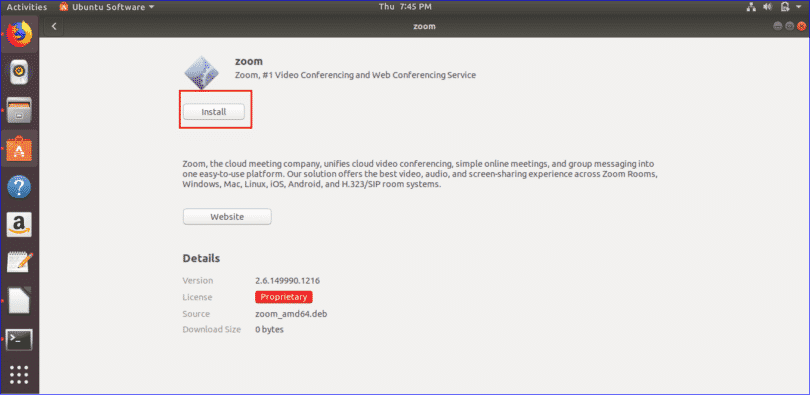The image size is (810, 395).
Task: Open the Files manager from the dock
Action: (20, 110)
